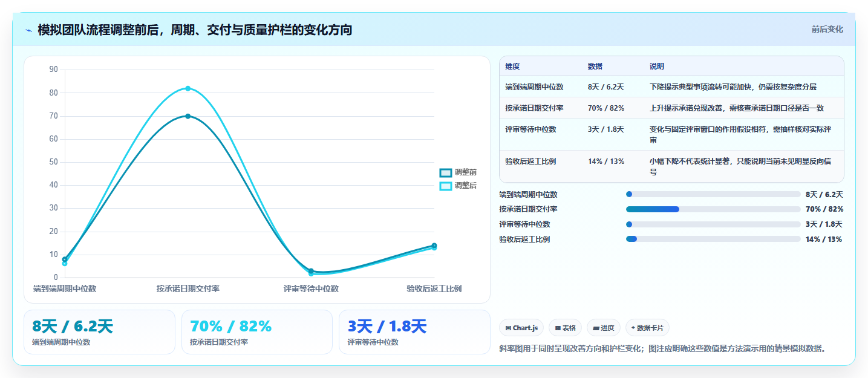The width and height of the screenshot is (868, 378).
Task: Open the 8天 / 6.2天 KPI card
Action: [99, 332]
